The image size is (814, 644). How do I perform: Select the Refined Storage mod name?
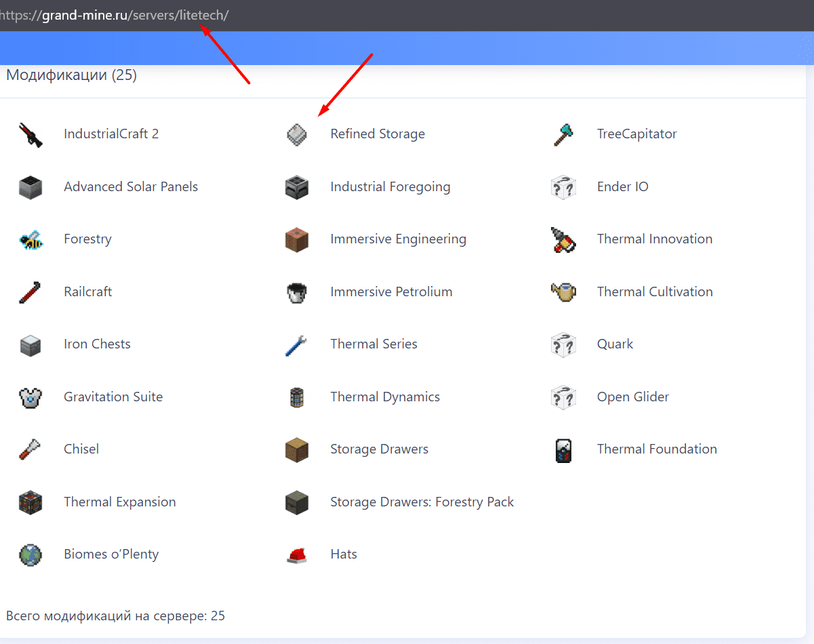tap(378, 134)
